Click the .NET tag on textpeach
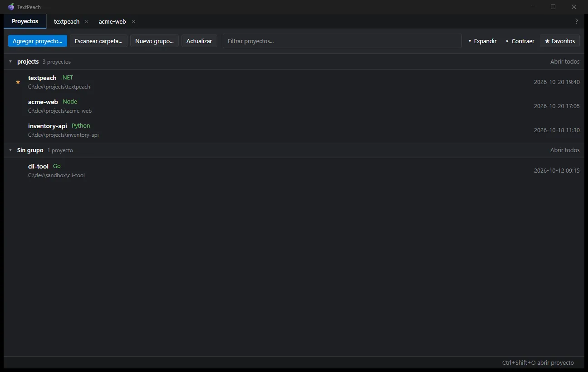The image size is (588, 372). coord(67,78)
